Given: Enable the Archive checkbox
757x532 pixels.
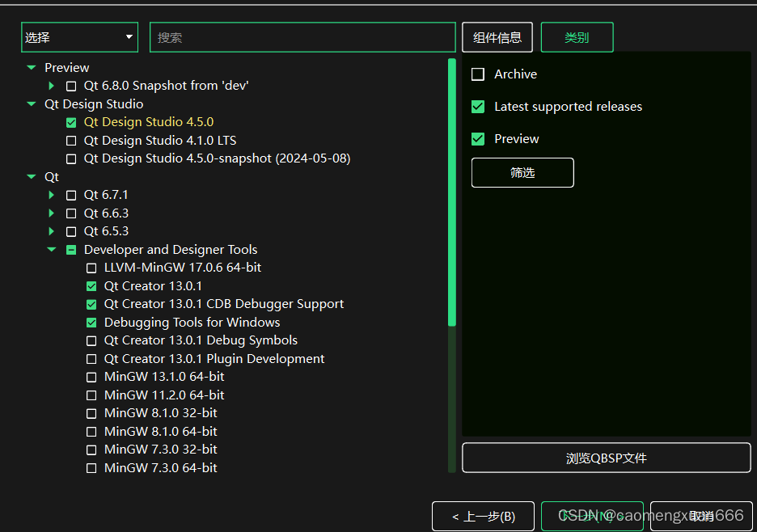Looking at the screenshot, I should pos(478,74).
